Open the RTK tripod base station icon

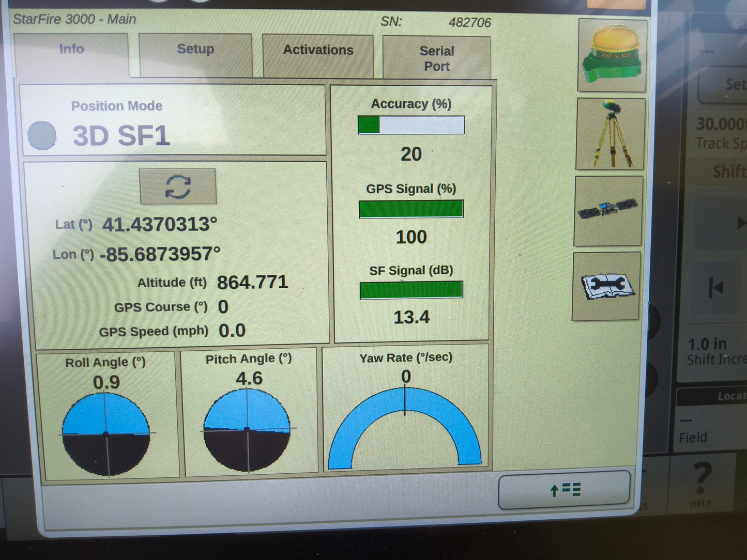click(x=611, y=134)
